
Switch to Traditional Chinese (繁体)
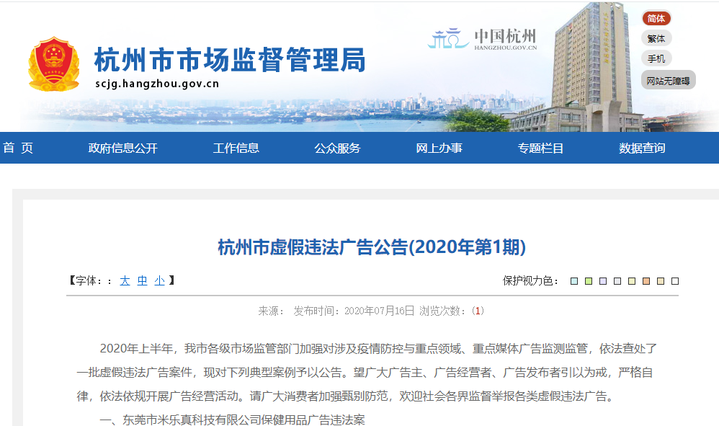pyautogui.click(x=656, y=38)
